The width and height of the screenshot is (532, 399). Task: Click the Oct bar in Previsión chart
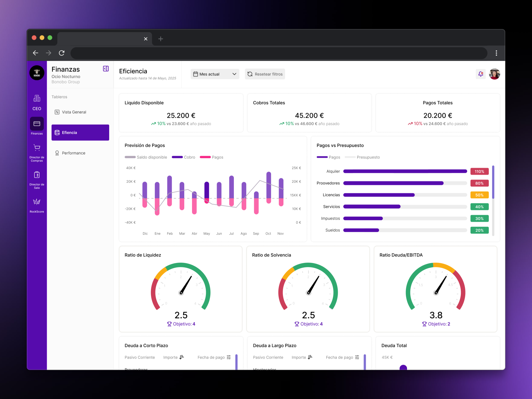(x=268, y=188)
